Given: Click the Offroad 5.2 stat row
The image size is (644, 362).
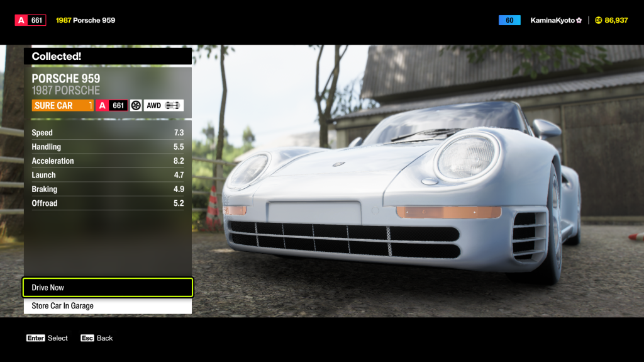Looking at the screenshot, I should [x=108, y=203].
